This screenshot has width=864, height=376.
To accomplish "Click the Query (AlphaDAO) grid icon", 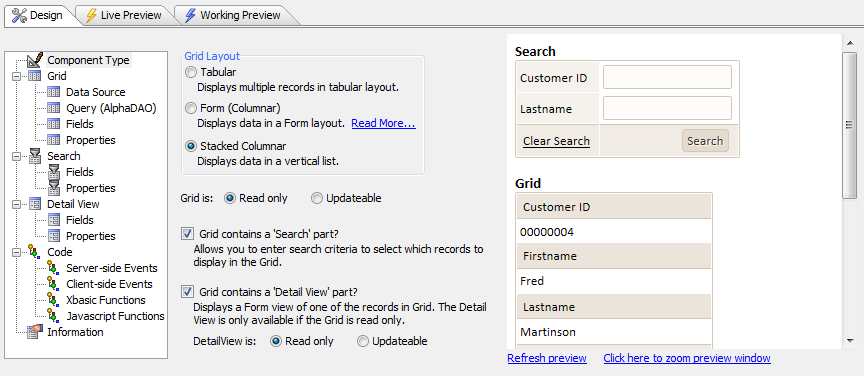I will click(x=53, y=108).
